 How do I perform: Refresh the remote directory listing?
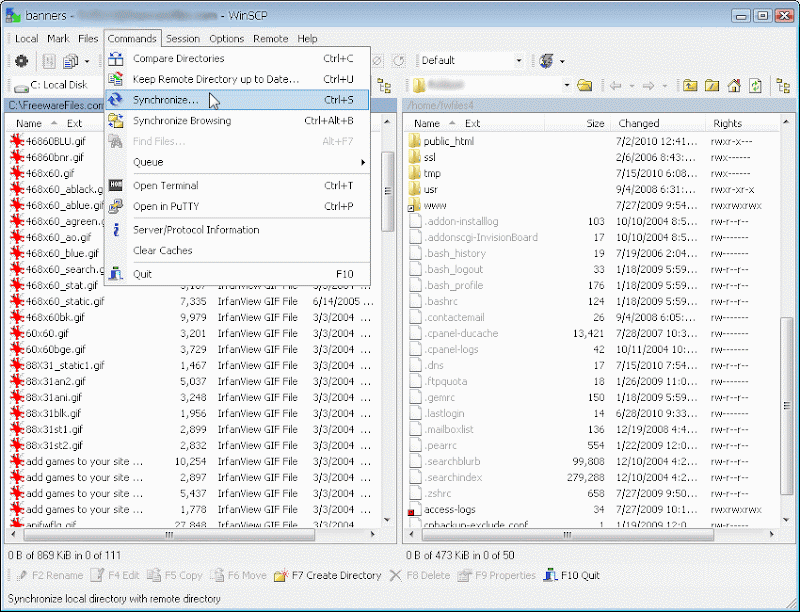(755, 85)
